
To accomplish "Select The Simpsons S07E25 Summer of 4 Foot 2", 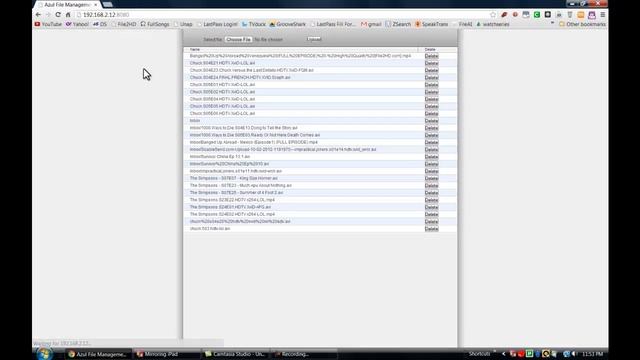I will [x=236, y=193].
